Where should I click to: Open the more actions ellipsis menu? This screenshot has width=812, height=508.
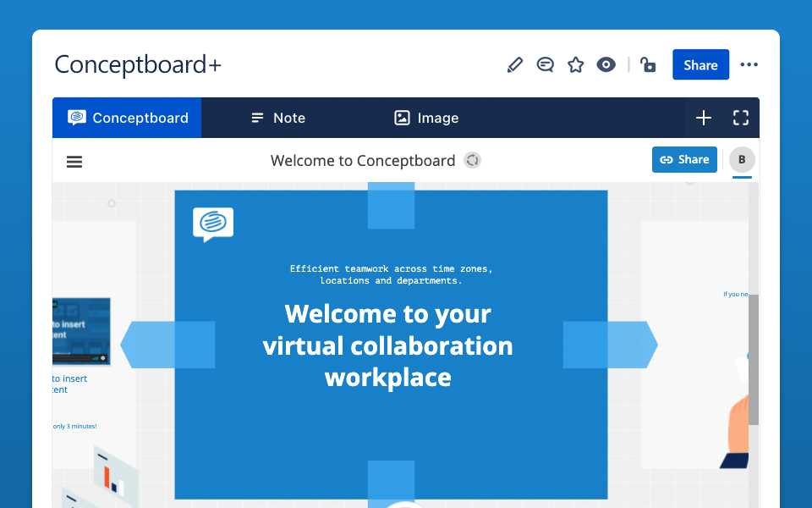(749, 65)
